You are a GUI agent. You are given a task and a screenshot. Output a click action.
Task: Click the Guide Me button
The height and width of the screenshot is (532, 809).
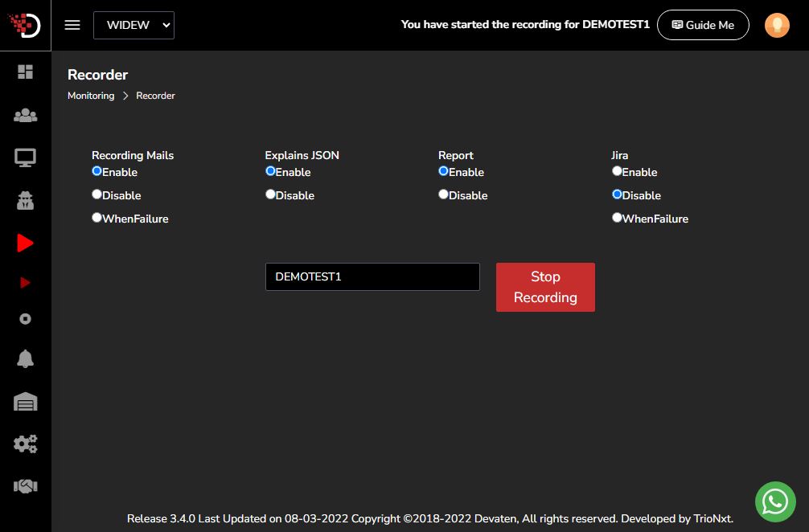pyautogui.click(x=703, y=25)
